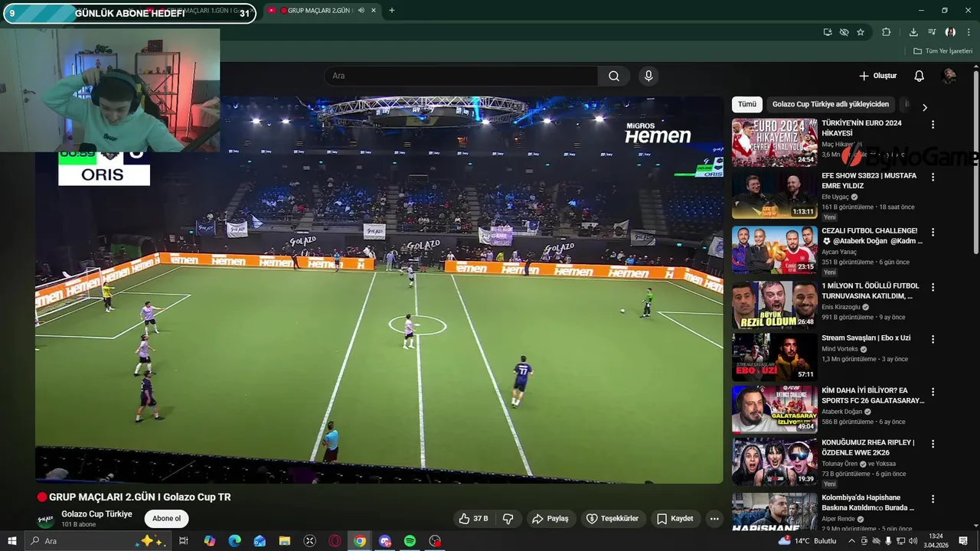This screenshot has width=980, height=551.
Task: Click 'Enis Kirazoglu' channel name
Action: click(841, 307)
